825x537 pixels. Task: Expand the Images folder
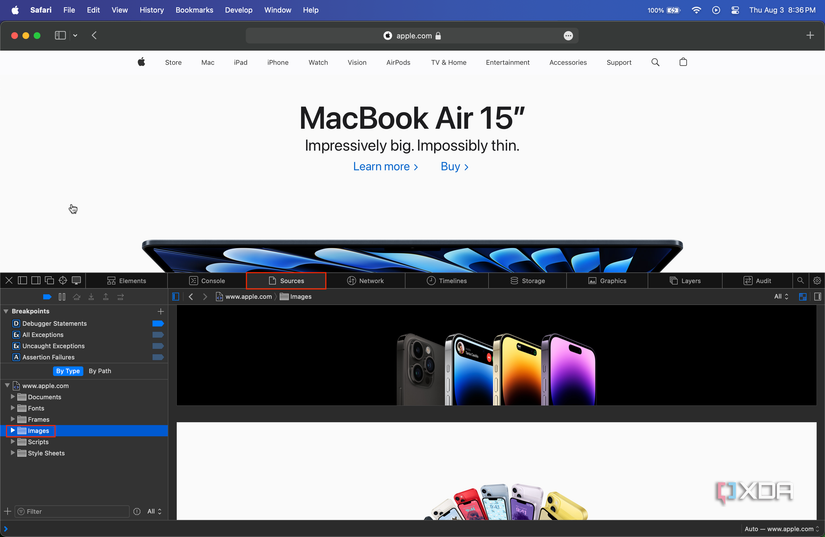coord(13,430)
